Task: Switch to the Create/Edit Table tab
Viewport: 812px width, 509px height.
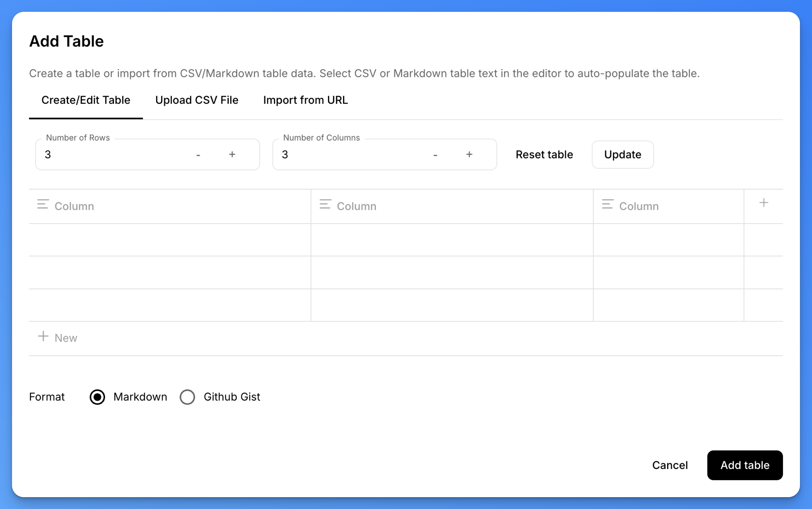Action: pyautogui.click(x=86, y=100)
